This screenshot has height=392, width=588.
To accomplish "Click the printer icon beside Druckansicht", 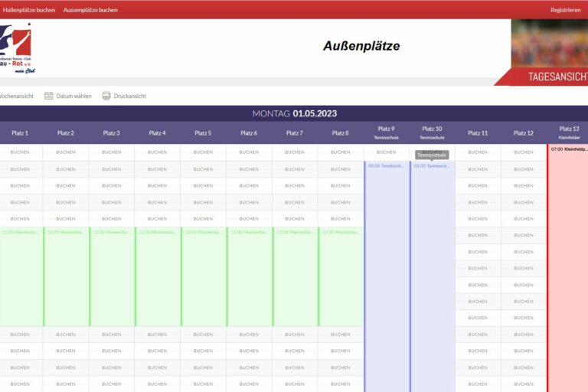I will click(106, 96).
